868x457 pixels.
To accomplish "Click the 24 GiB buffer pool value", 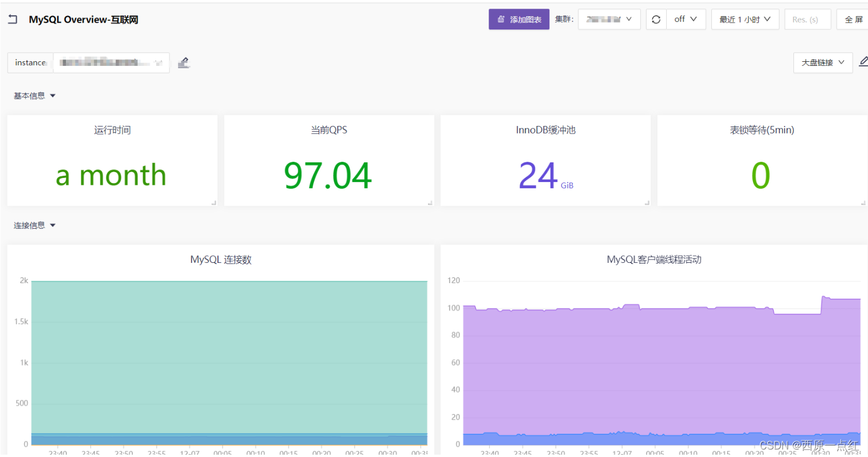I will 545,176.
